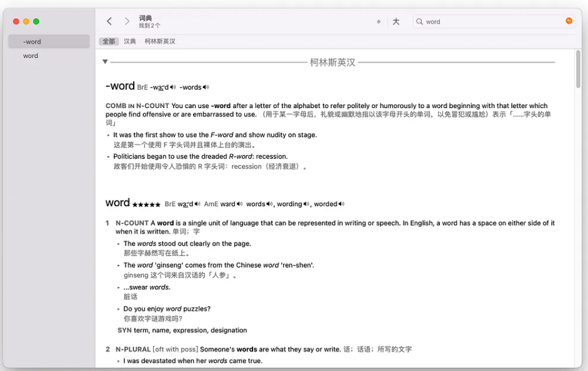Play BrE pronunciation of headword word
Viewport: 588px width, 371px height.
point(197,204)
